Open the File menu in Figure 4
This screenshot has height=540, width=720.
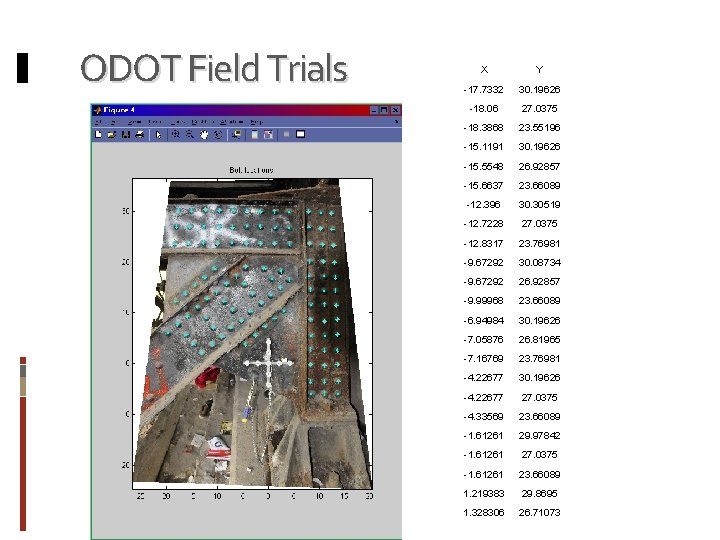point(98,122)
